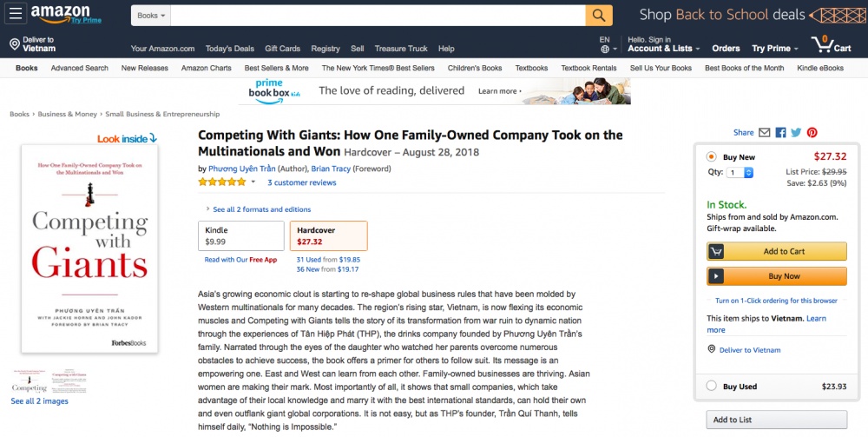The width and height of the screenshot is (868, 437).
Task: Select the Buy New radio option
Action: pyautogui.click(x=712, y=157)
